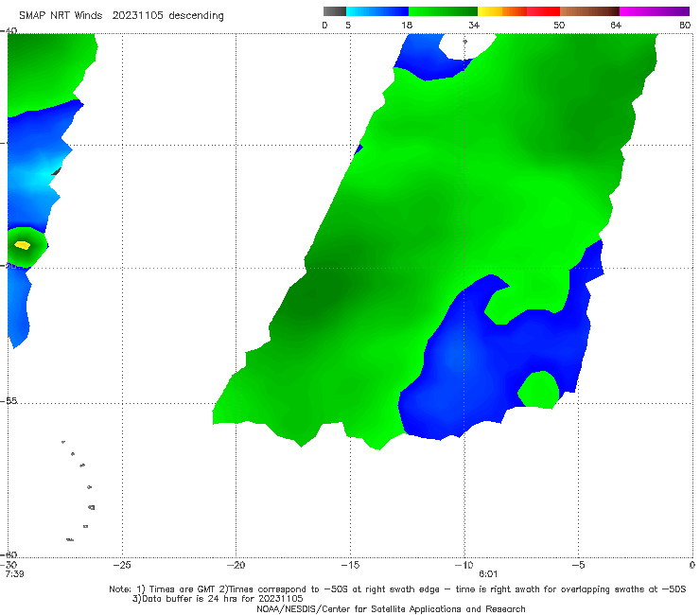Screen dimensions: 700x615
Task: Click the longitude axis label '-20'
Action: pos(236,565)
